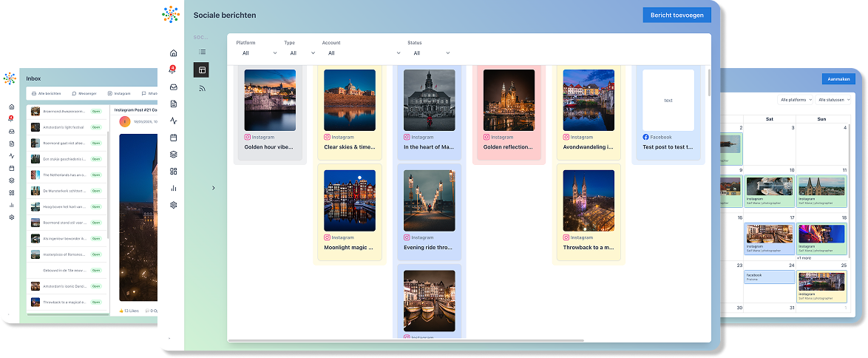Open the Status filter dropdown
The height and width of the screenshot is (358, 868).
coord(432,53)
